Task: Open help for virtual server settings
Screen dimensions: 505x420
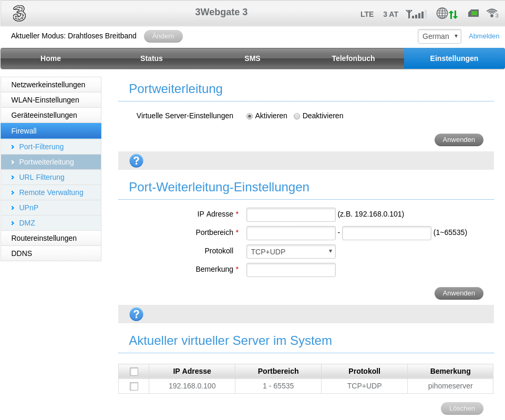Action: (136, 161)
